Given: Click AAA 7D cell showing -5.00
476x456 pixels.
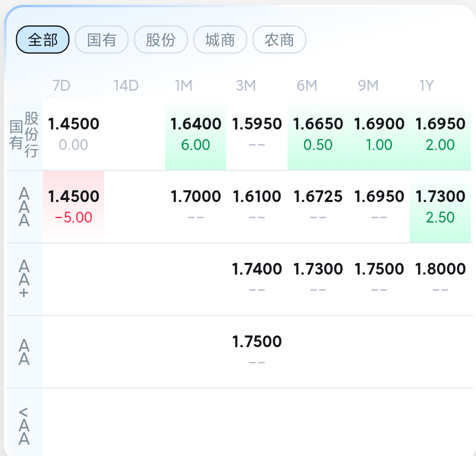Looking at the screenshot, I should (73, 206).
